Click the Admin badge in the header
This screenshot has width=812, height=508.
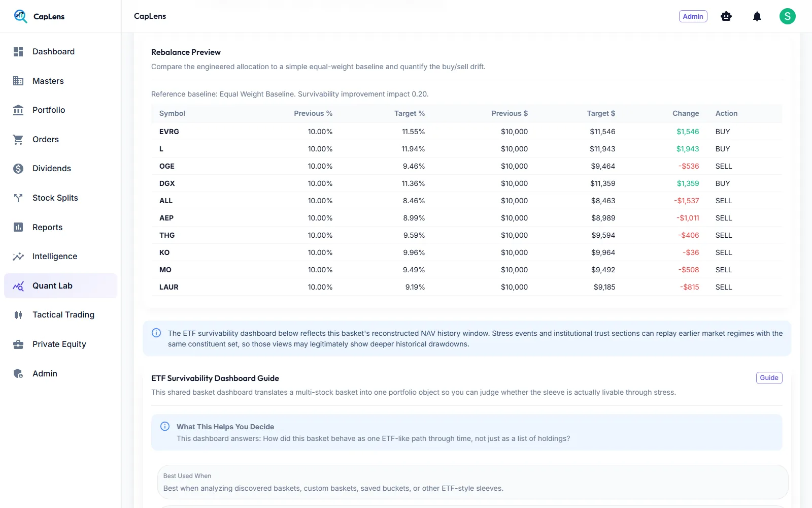tap(693, 16)
